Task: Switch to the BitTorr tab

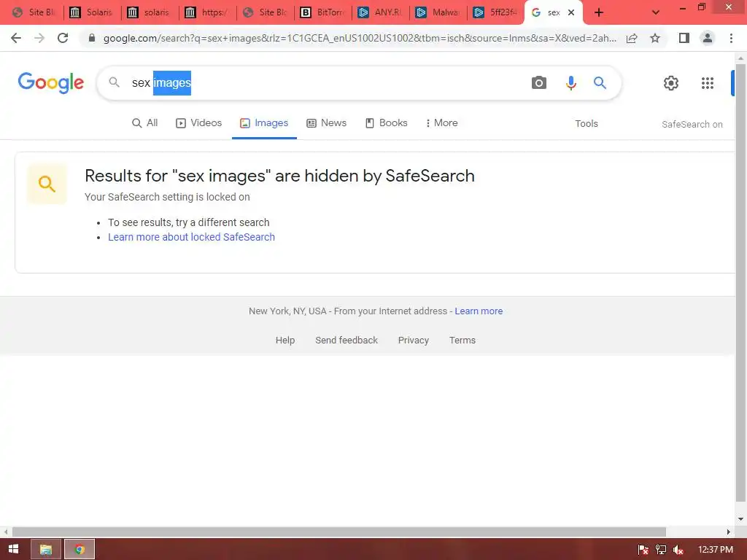Action: coord(322,12)
